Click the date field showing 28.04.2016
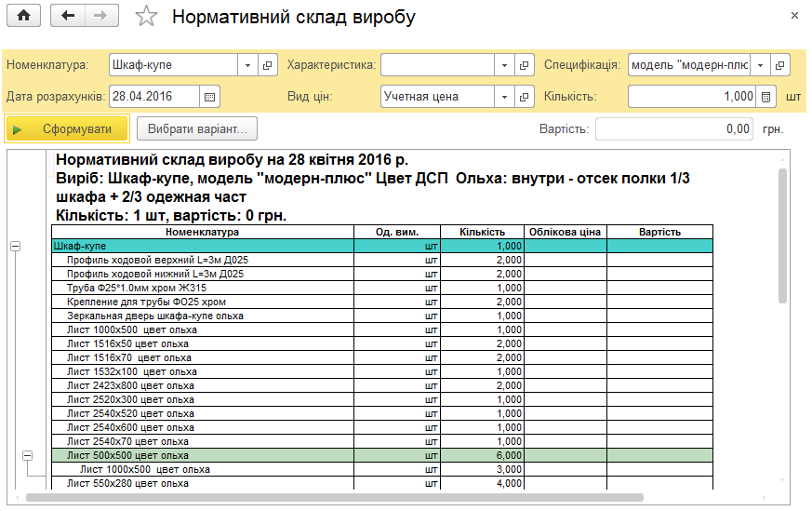The height and width of the screenshot is (511, 812). click(154, 97)
